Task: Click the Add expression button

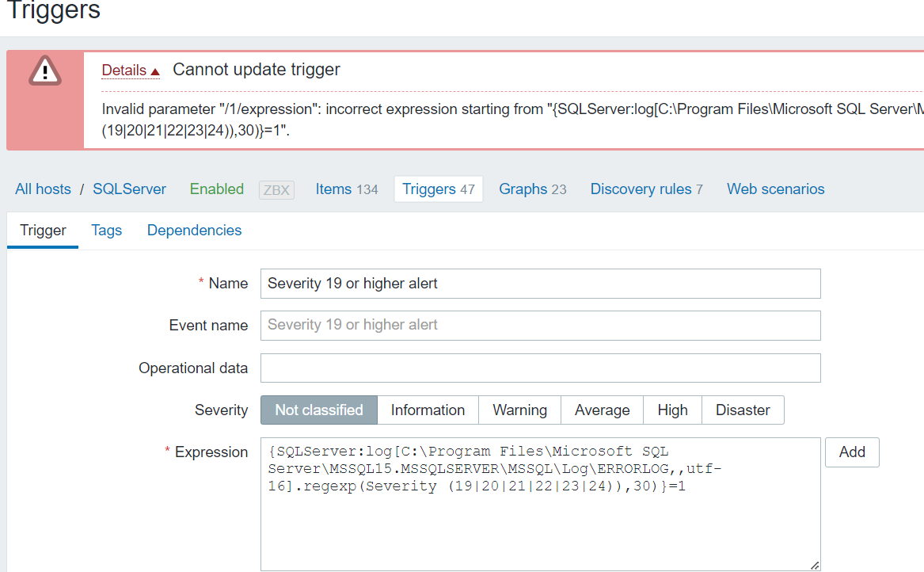Action: [x=851, y=452]
